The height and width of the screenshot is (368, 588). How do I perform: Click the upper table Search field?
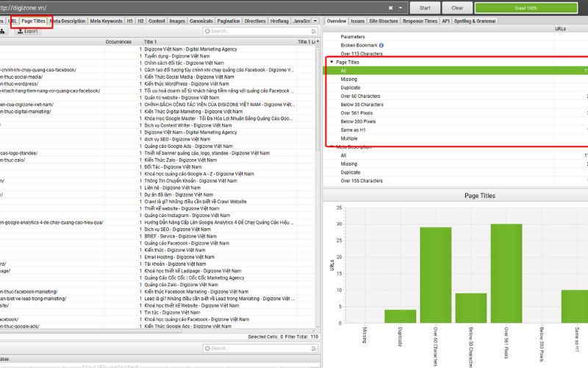(x=257, y=31)
